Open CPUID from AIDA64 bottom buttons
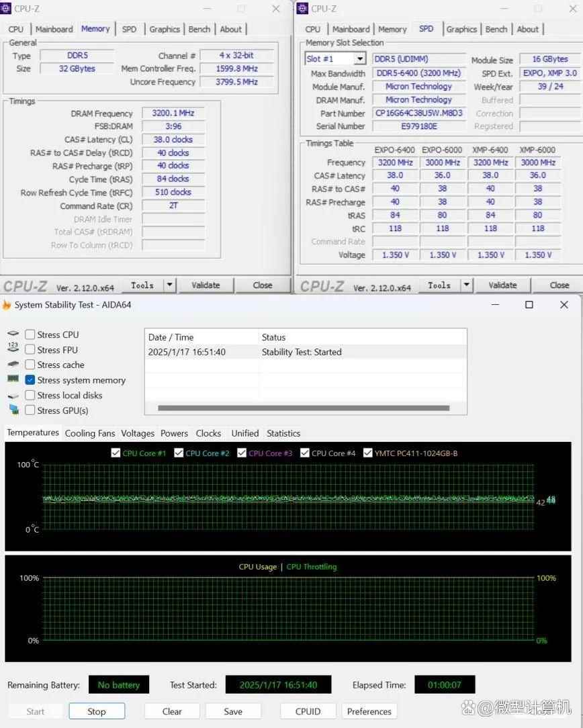 click(x=308, y=711)
